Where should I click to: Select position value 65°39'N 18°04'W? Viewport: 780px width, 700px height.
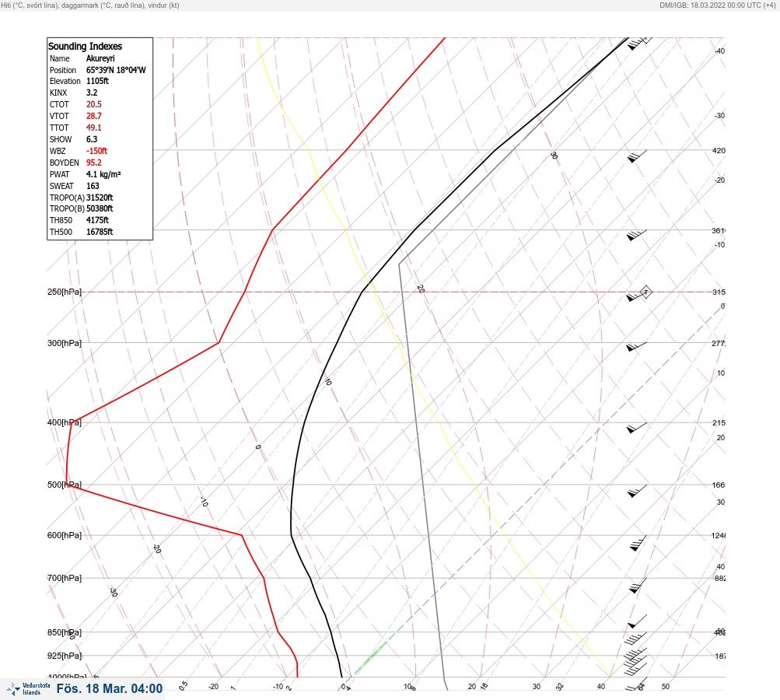(116, 70)
